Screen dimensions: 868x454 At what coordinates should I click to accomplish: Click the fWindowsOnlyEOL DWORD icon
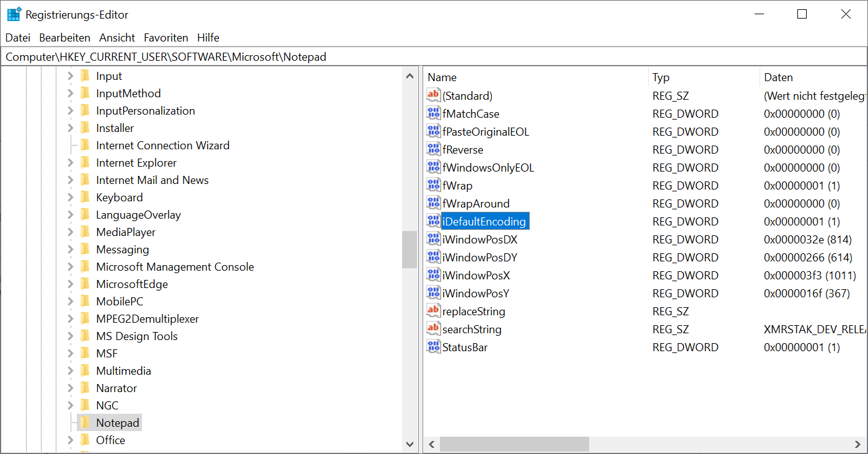click(434, 167)
